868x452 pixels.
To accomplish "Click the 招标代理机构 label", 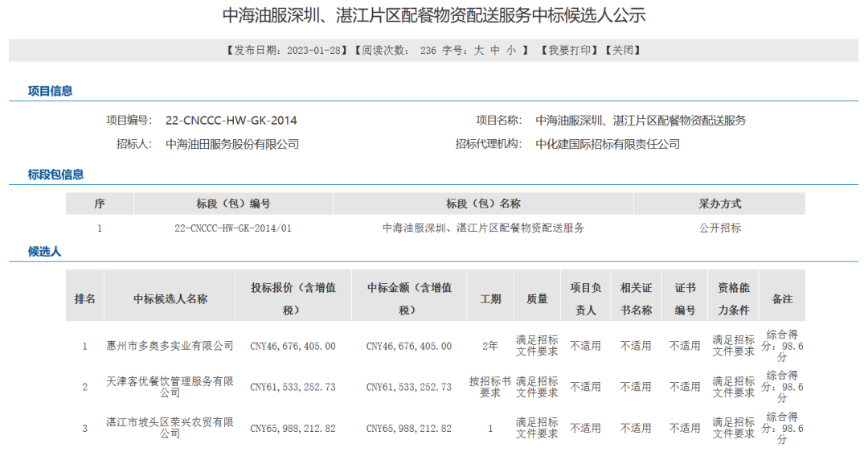I will click(489, 144).
